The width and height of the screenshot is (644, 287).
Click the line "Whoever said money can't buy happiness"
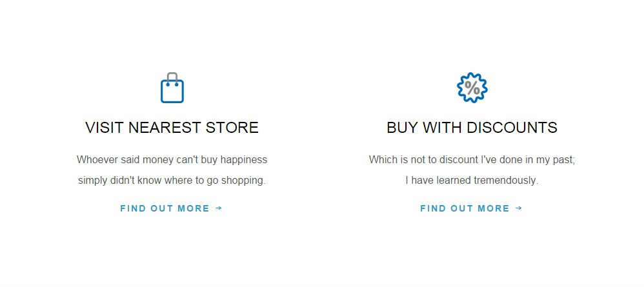[x=172, y=159]
